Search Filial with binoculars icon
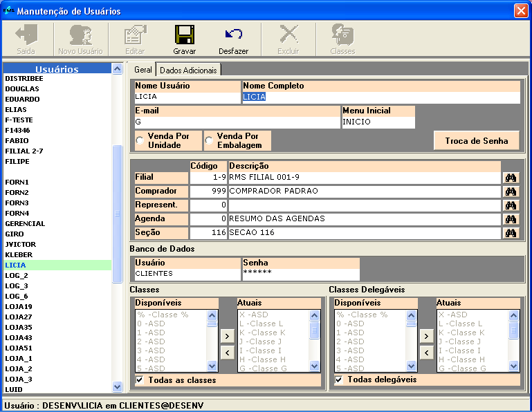This screenshot has height=412, width=532. pos(511,178)
